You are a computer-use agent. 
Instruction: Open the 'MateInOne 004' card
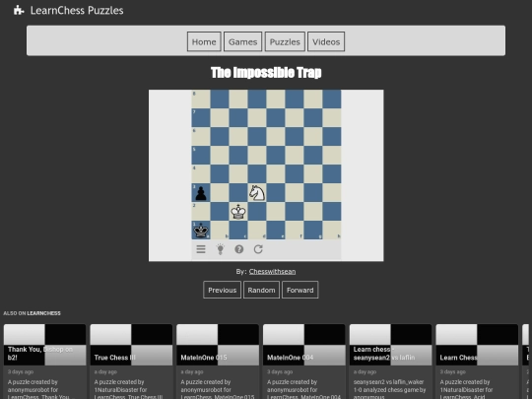coord(304,362)
